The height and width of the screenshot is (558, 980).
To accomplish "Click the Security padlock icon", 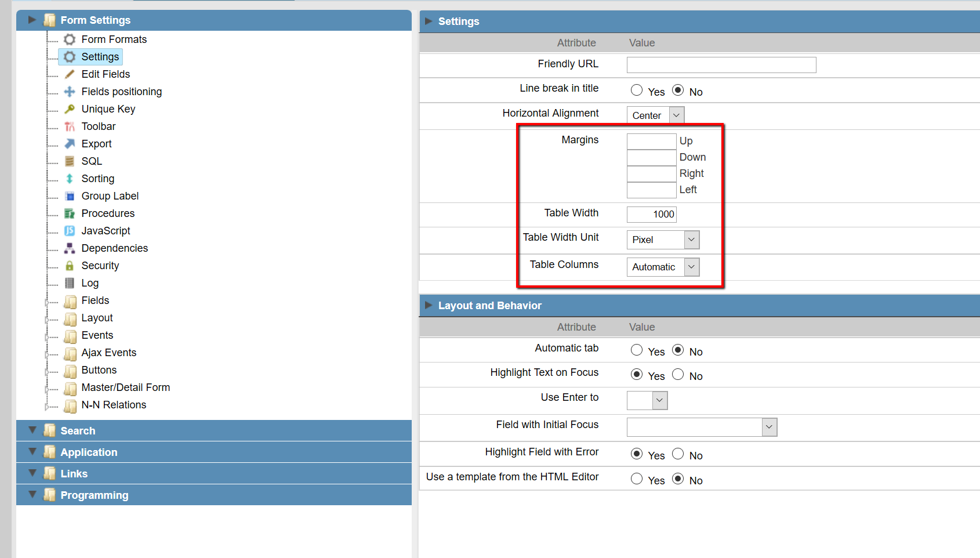I will (x=70, y=266).
